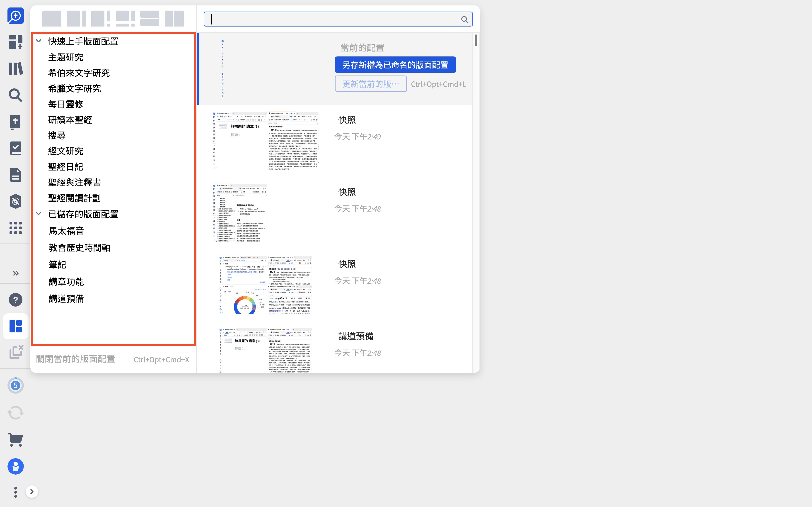Click the round arrow expand button at bottom
Image resolution: width=812 pixels, height=507 pixels.
[32, 492]
